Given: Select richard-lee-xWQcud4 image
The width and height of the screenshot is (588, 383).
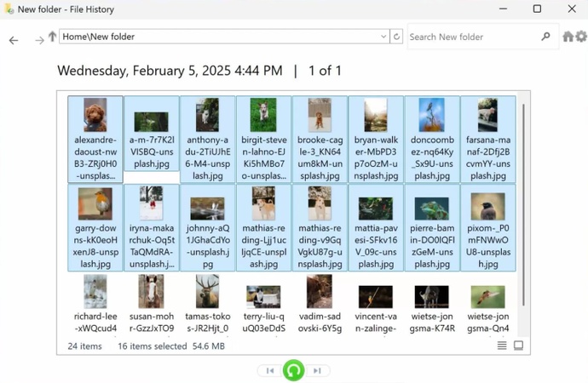Looking at the screenshot, I should (x=95, y=304).
